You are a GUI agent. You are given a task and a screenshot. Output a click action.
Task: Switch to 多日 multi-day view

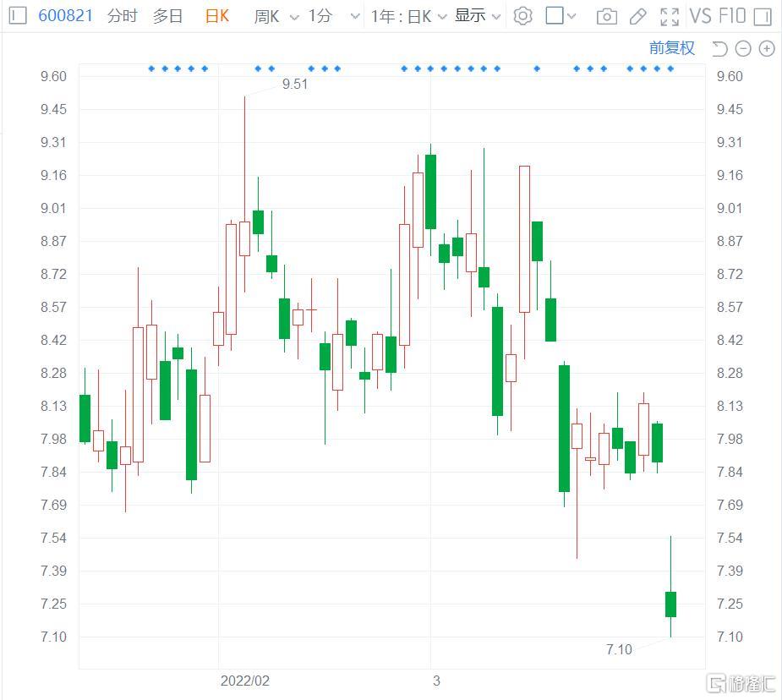(x=167, y=16)
